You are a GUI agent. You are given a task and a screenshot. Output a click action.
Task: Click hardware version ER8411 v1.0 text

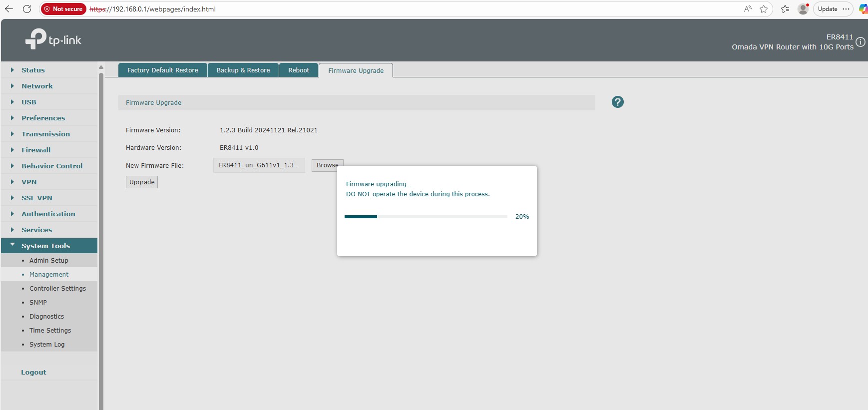(x=239, y=147)
